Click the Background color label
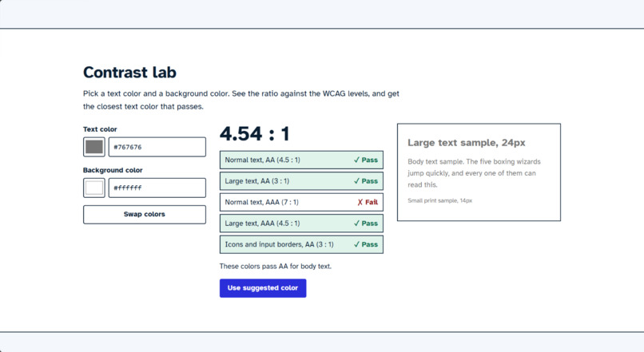The height and width of the screenshot is (352, 644). (113, 170)
